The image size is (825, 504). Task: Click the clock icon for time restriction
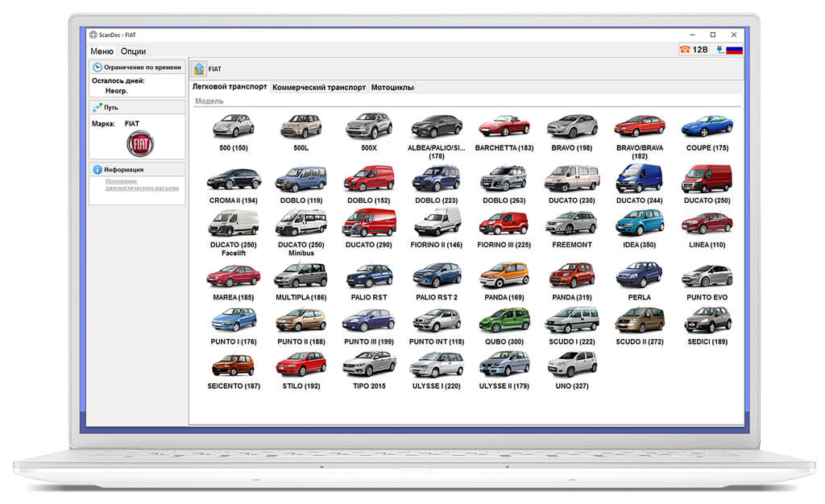point(97,68)
